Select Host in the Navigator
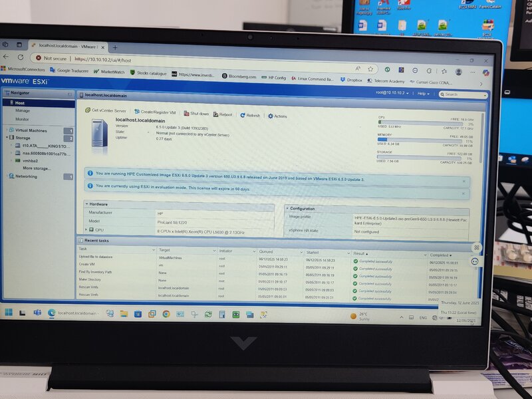 click(39, 103)
